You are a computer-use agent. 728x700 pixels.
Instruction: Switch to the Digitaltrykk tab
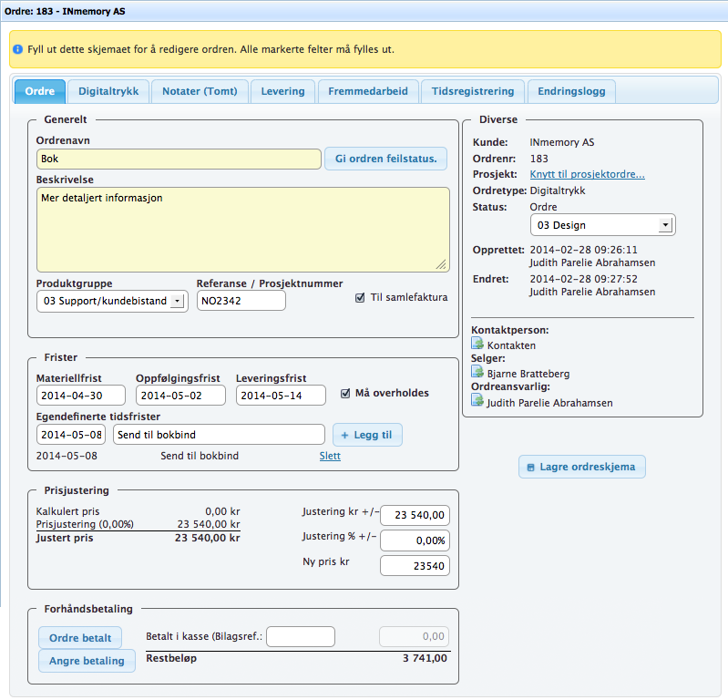[x=108, y=91]
